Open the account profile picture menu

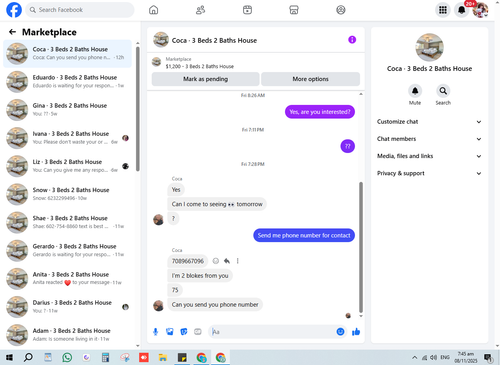(x=480, y=10)
